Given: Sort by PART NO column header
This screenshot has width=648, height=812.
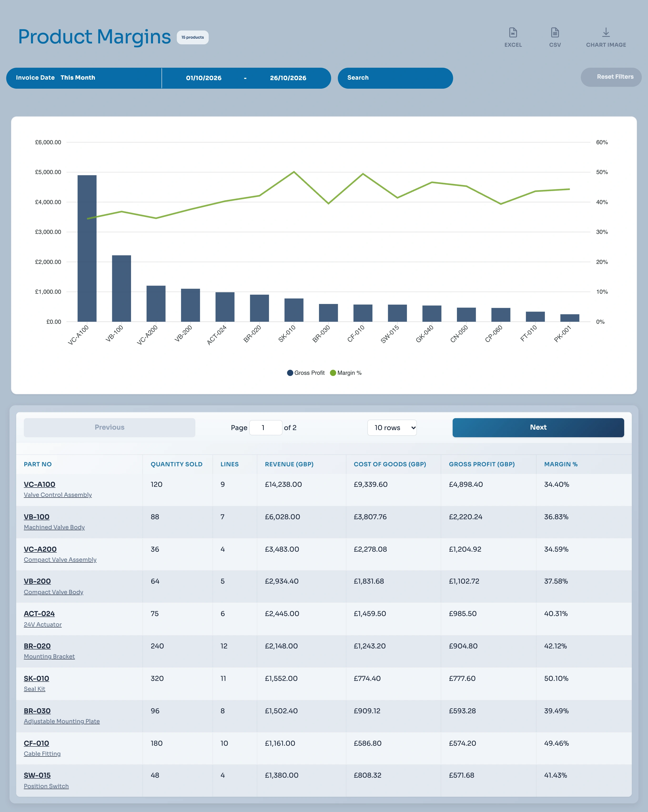Looking at the screenshot, I should [x=38, y=464].
